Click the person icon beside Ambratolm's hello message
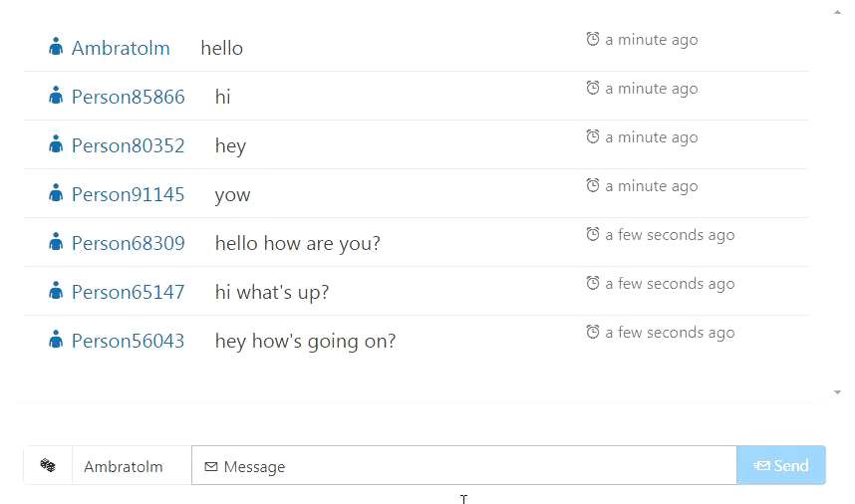This screenshot has width=855, height=504. 56,47
